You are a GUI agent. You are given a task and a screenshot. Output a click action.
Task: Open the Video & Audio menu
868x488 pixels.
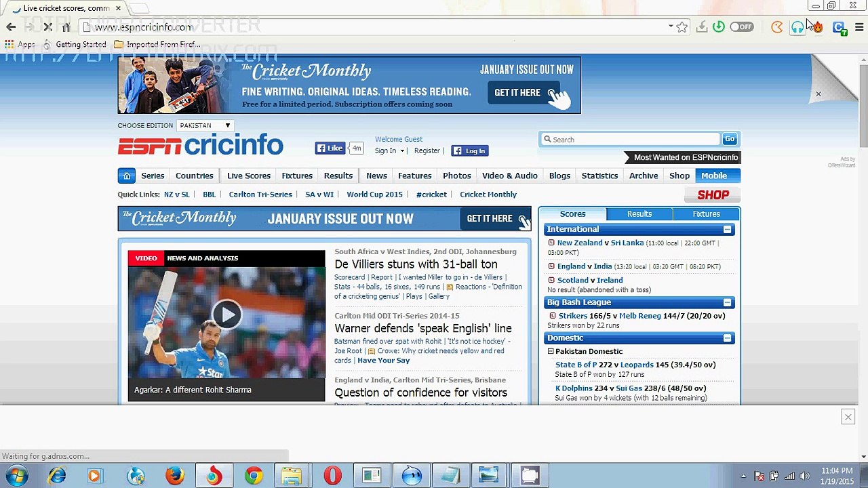(510, 176)
